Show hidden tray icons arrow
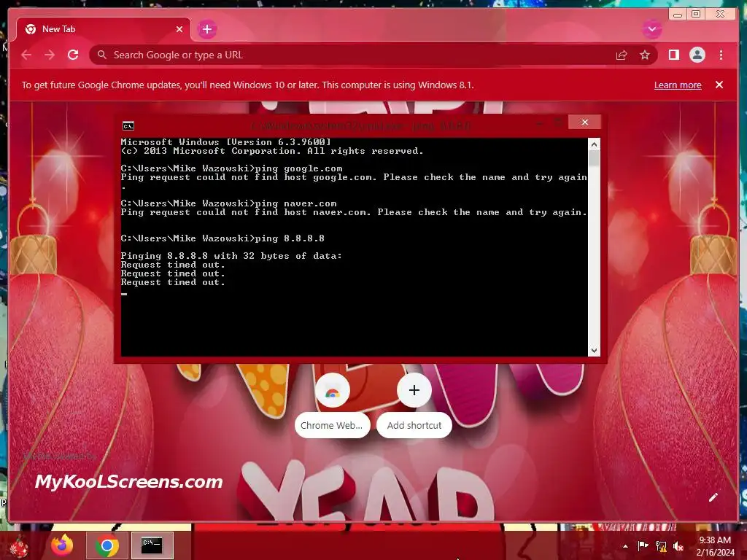Image resolution: width=747 pixels, height=560 pixels. click(625, 546)
